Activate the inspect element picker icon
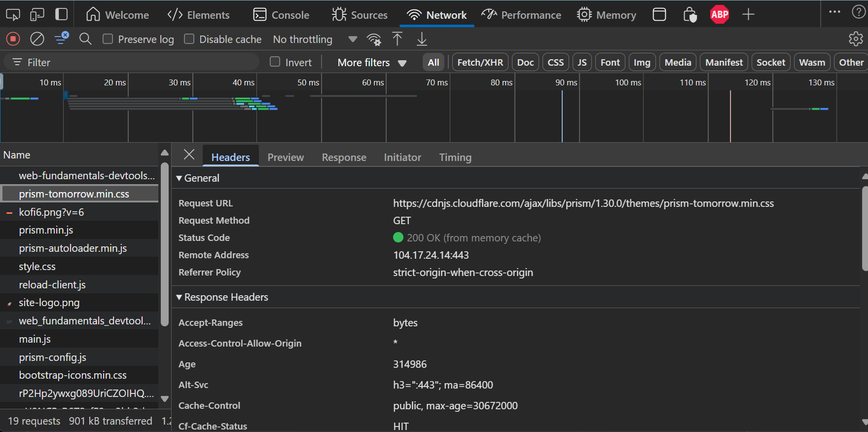Image resolution: width=868 pixels, height=432 pixels. (x=13, y=15)
